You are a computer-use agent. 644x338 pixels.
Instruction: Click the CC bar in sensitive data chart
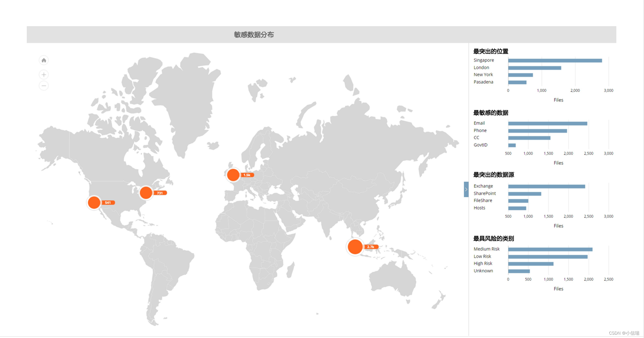point(529,138)
